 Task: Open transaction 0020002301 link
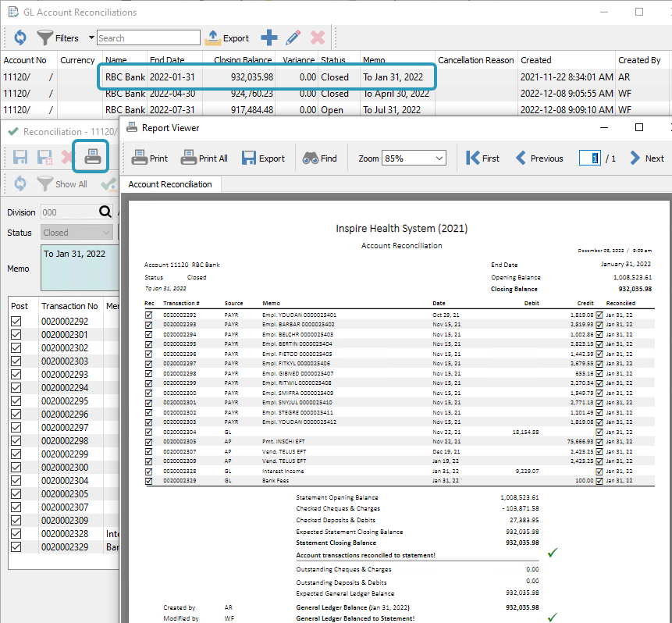pos(65,334)
